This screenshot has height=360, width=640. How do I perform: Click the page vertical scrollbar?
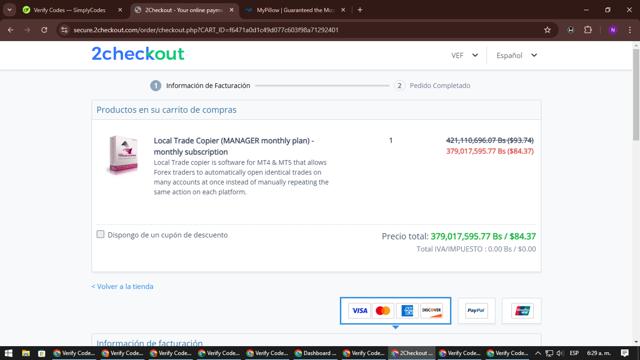click(636, 94)
